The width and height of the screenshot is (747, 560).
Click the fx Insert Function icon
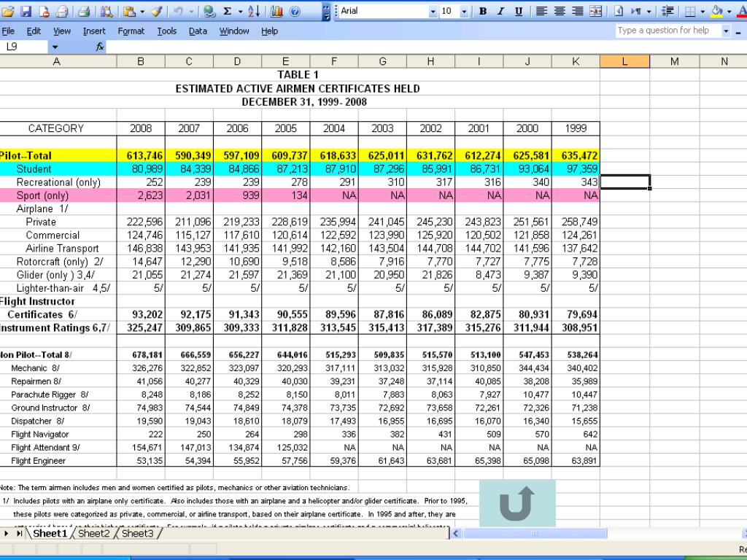[x=100, y=47]
